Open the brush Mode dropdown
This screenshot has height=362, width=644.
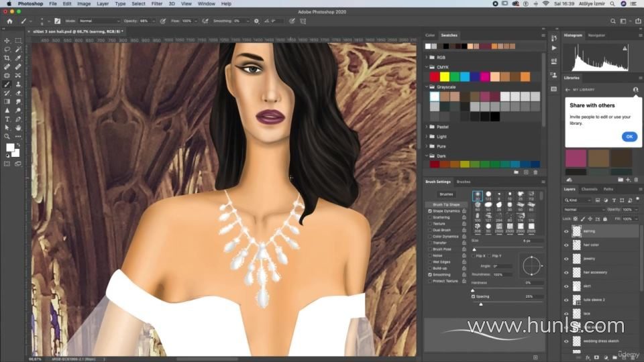pos(99,21)
